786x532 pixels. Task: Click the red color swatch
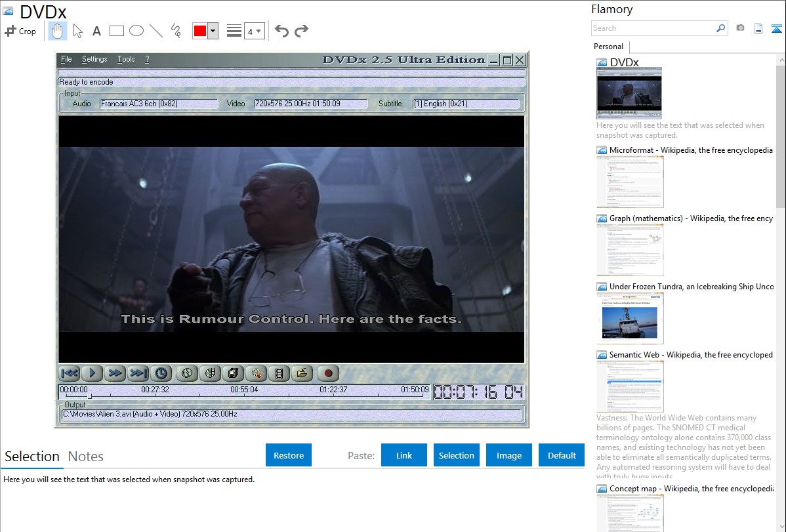click(x=200, y=31)
